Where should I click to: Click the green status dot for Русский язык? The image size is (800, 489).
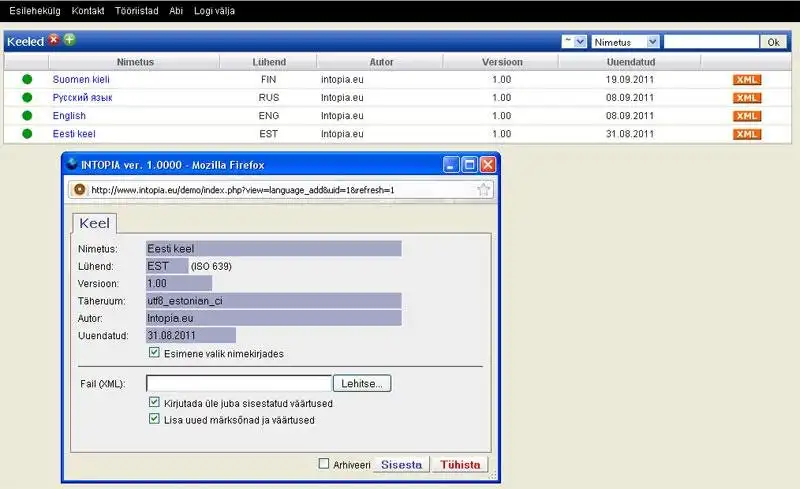click(27, 97)
